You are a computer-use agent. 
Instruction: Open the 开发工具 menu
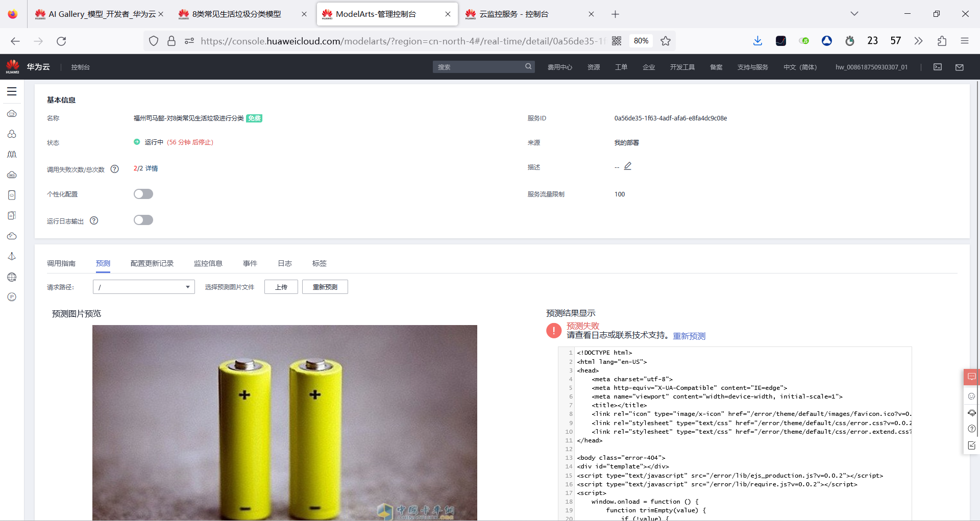point(682,67)
